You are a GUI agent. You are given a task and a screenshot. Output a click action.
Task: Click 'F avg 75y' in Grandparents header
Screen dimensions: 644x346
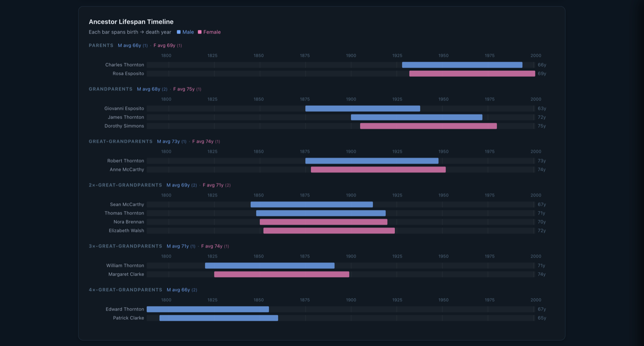(x=184, y=89)
